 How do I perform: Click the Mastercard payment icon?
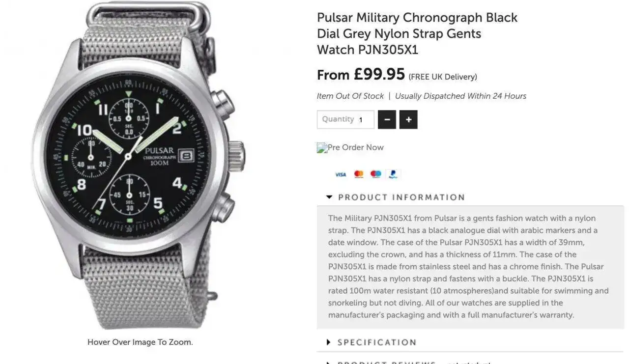359,174
